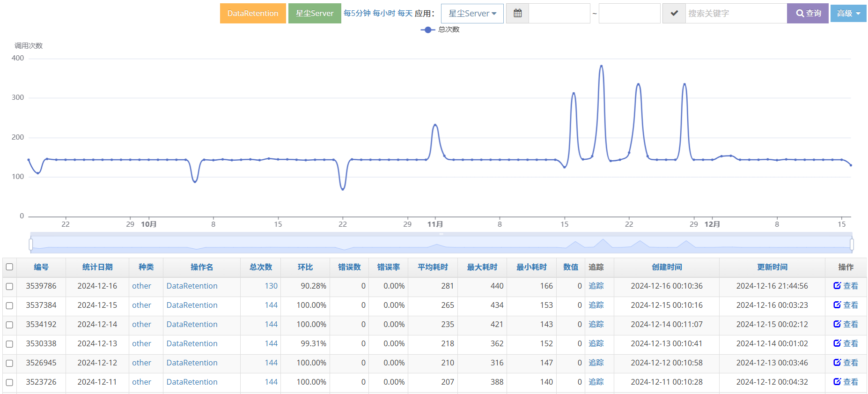Tick the select-all checkbox in table header

[x=9, y=267]
